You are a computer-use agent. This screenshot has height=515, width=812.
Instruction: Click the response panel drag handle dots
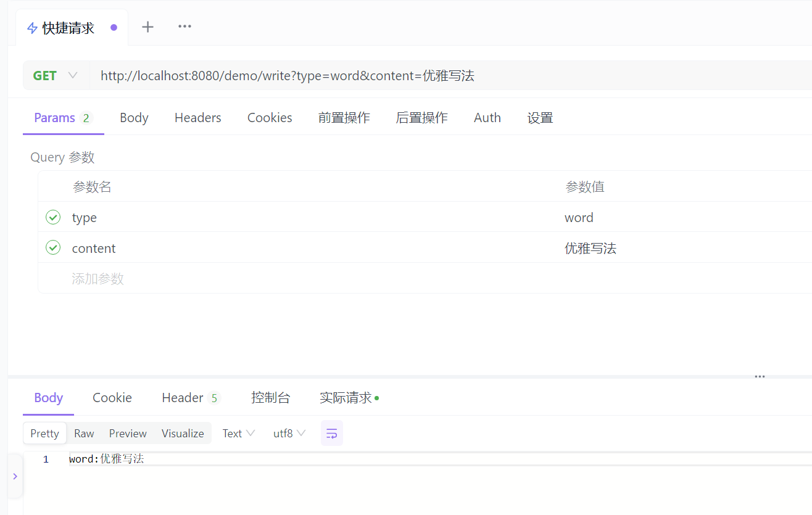[760, 376]
